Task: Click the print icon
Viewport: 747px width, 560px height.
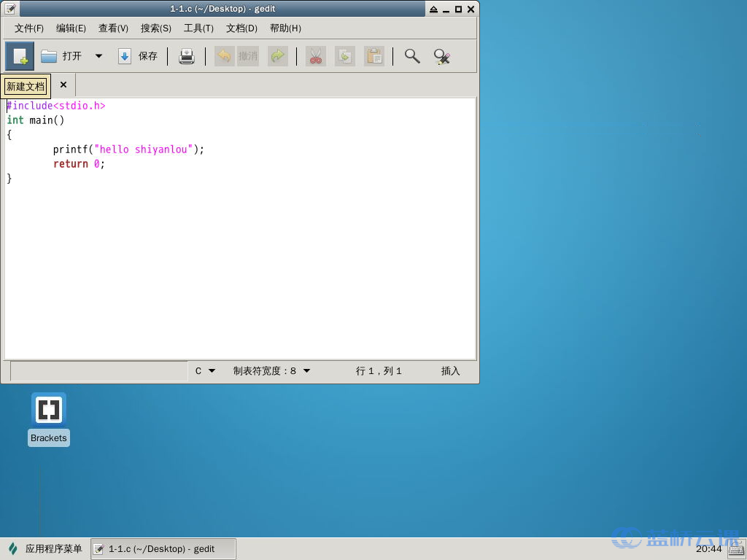Action: click(186, 56)
